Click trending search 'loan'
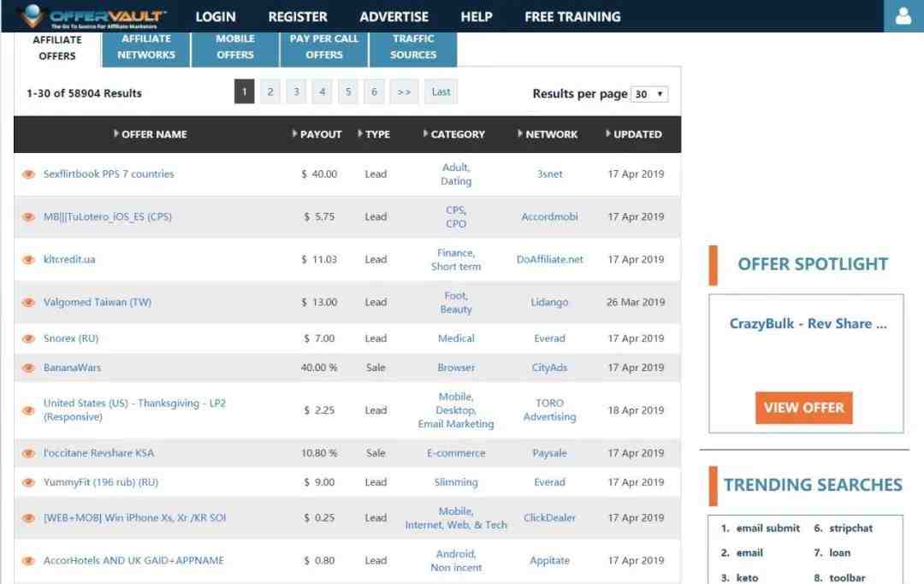 point(840,553)
